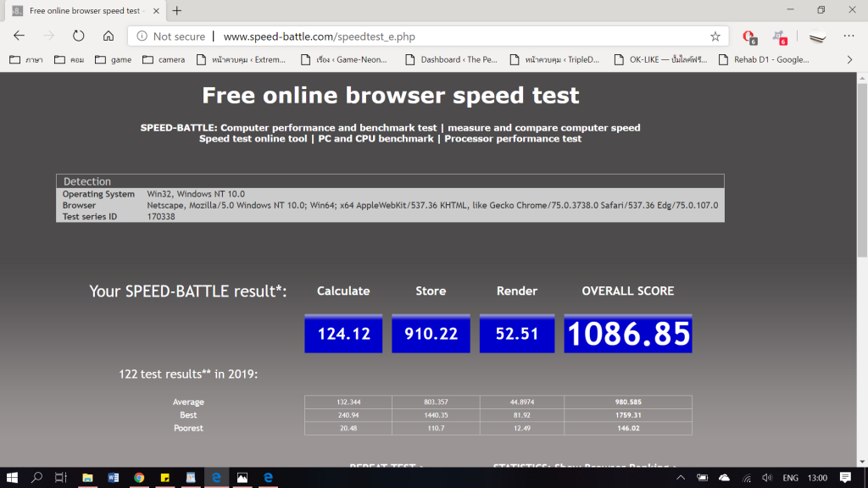This screenshot has width=868, height=488.
Task: Select the Test series ID value 170338
Action: [161, 216]
